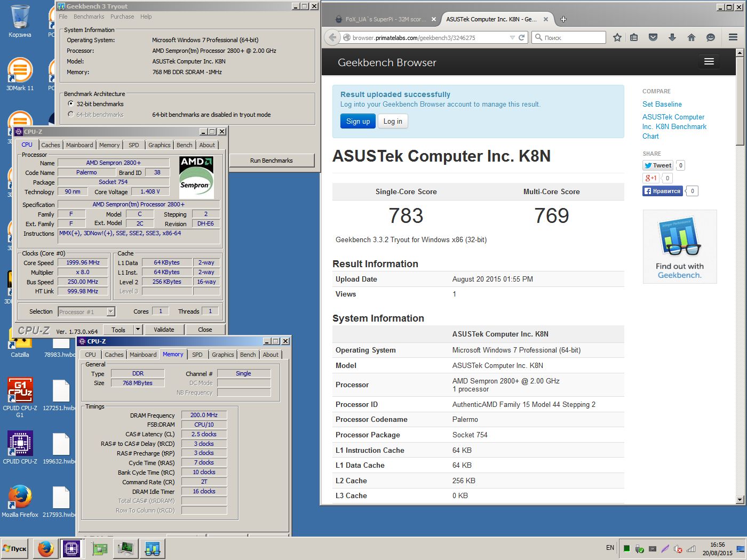Select 64-bit benchmarks radio button

(71, 115)
